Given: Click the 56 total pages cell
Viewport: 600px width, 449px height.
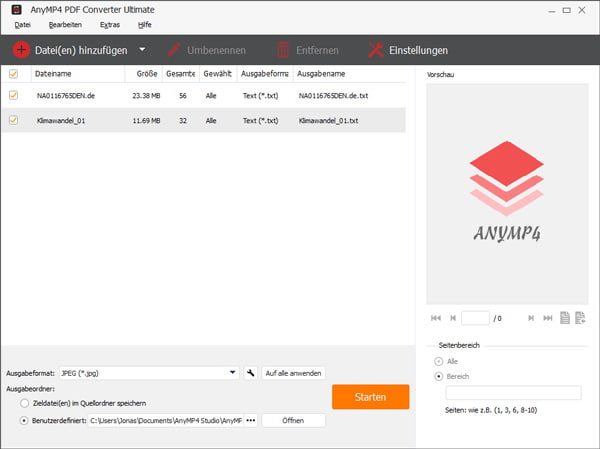Looking at the screenshot, I should (x=183, y=96).
